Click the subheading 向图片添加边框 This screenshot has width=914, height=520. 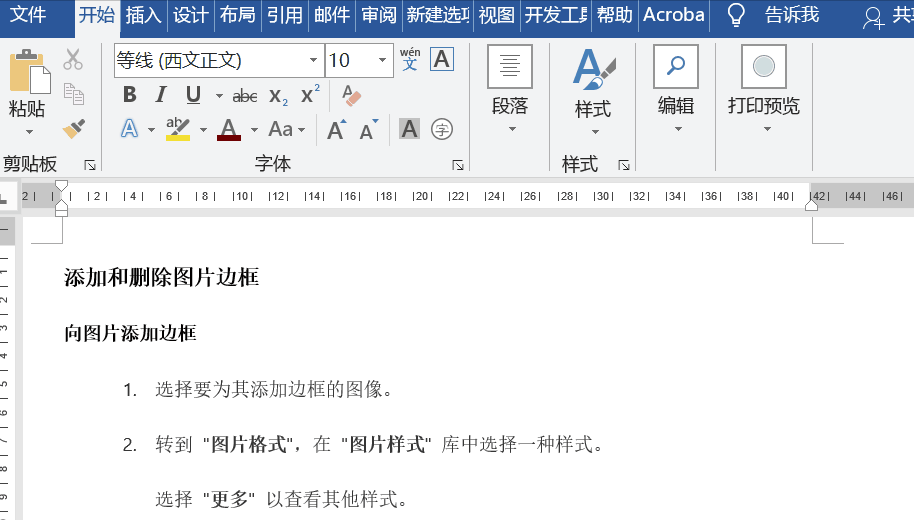point(131,333)
